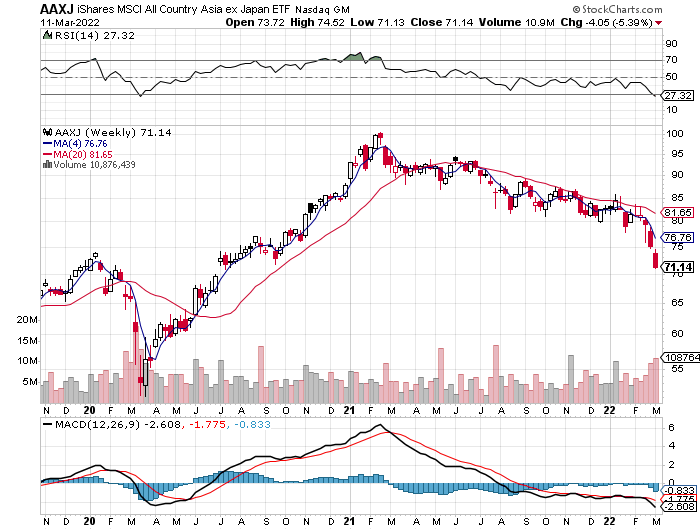Click the 10 RSI axis label
700x530 pixels.
pyautogui.click(x=671, y=110)
